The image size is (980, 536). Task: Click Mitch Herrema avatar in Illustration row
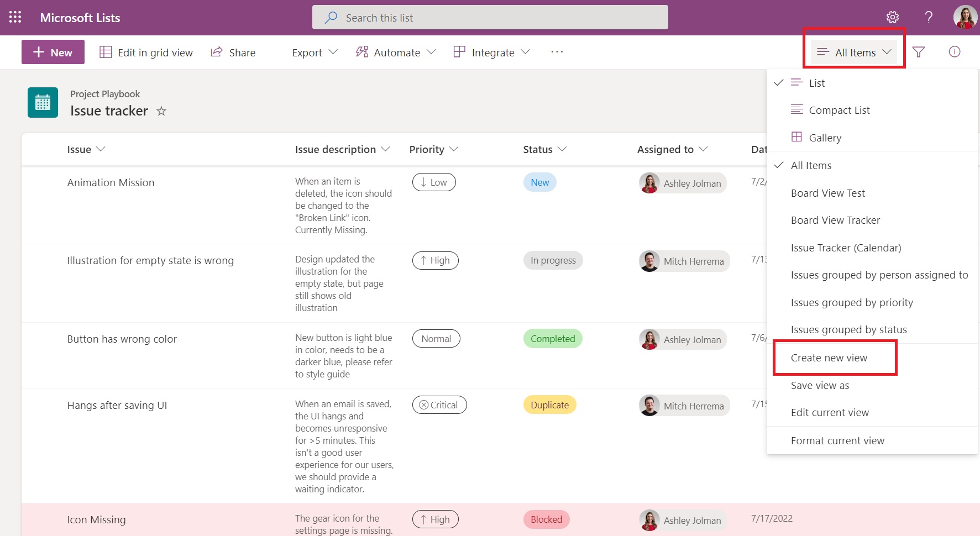click(x=649, y=261)
